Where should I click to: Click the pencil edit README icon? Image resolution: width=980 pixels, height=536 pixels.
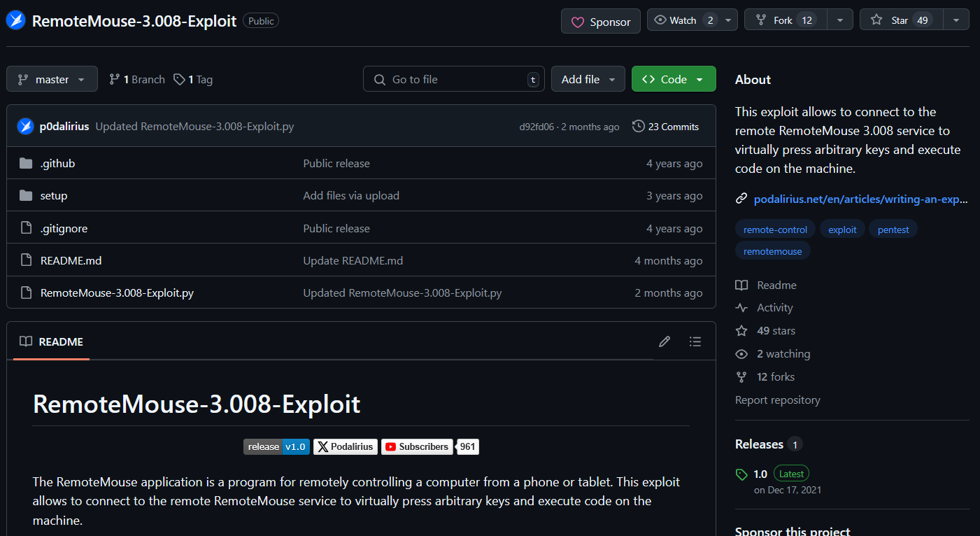(665, 341)
